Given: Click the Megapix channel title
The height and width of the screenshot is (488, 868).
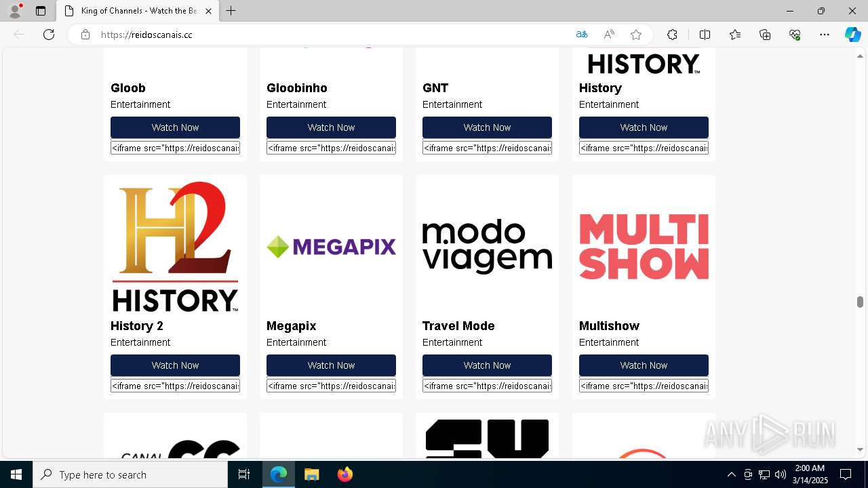Looking at the screenshot, I should 292,326.
